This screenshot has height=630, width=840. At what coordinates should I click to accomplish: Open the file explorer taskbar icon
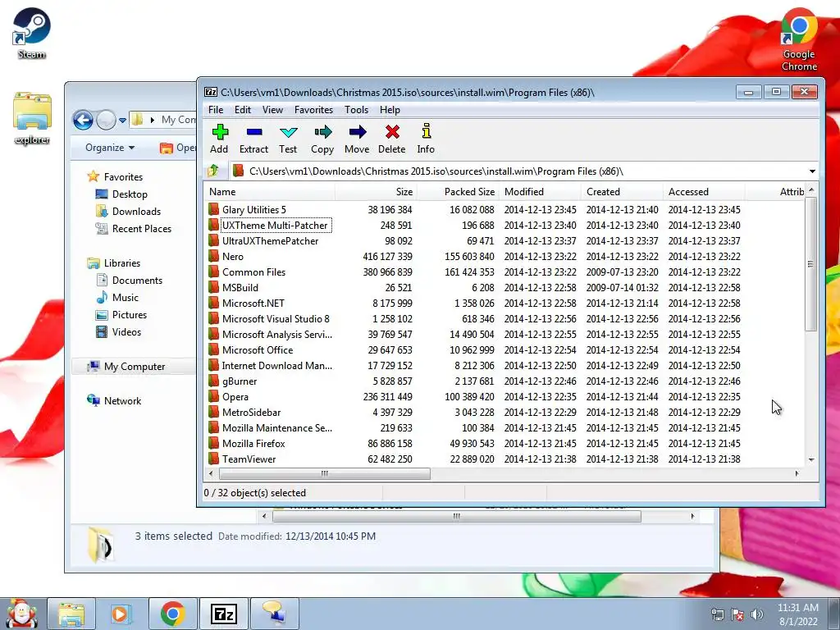[71, 614]
